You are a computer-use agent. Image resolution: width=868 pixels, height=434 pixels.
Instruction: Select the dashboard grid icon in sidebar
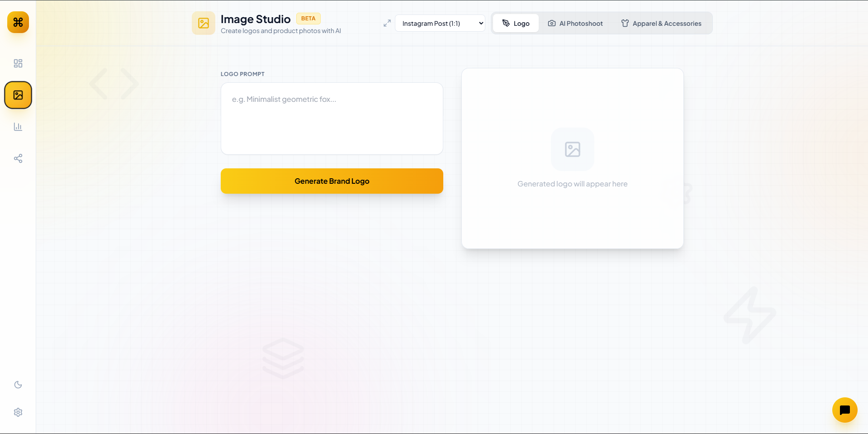(18, 63)
